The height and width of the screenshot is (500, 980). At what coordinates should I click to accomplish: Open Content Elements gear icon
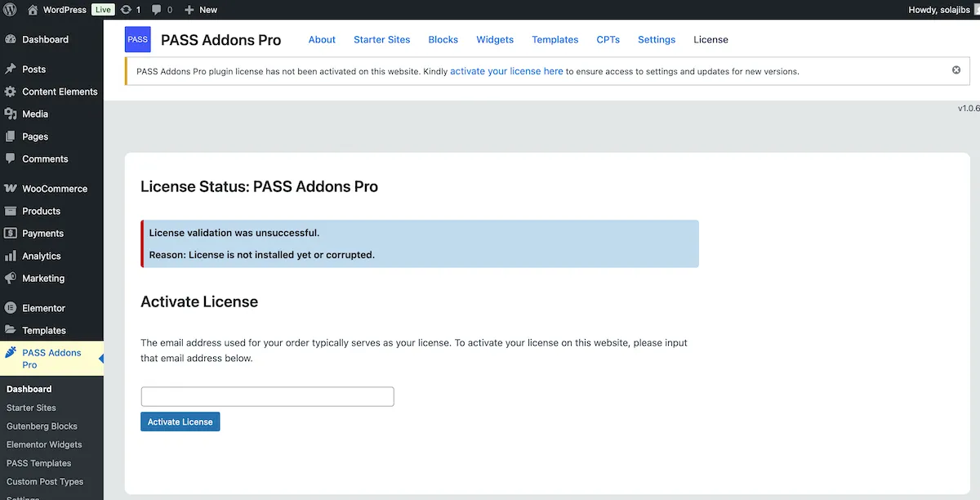11,92
